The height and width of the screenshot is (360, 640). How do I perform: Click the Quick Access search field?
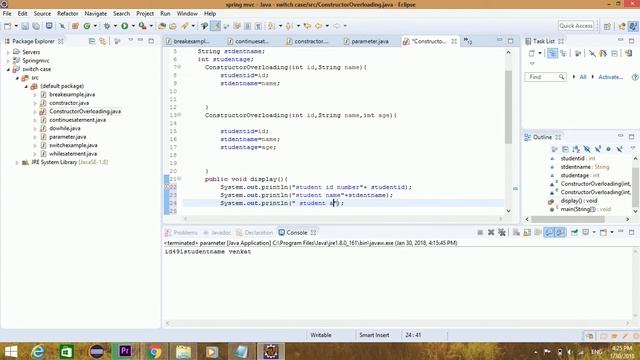(576, 26)
